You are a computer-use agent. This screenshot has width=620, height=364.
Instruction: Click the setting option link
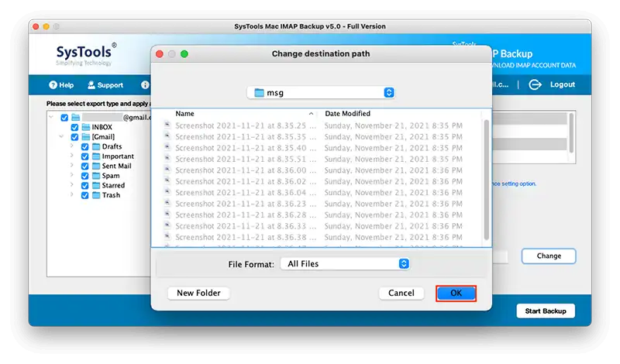coord(514,184)
